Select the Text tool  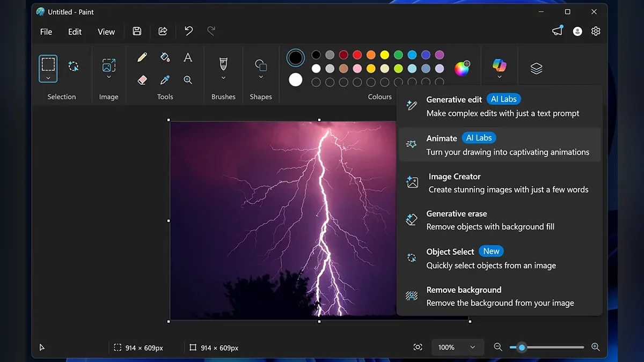[x=188, y=57]
